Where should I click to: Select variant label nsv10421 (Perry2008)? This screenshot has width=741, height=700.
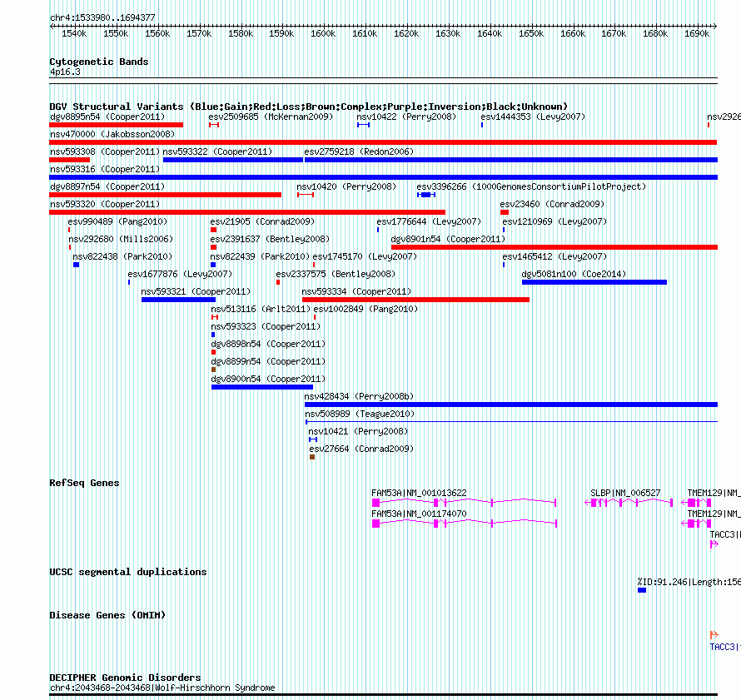(358, 431)
